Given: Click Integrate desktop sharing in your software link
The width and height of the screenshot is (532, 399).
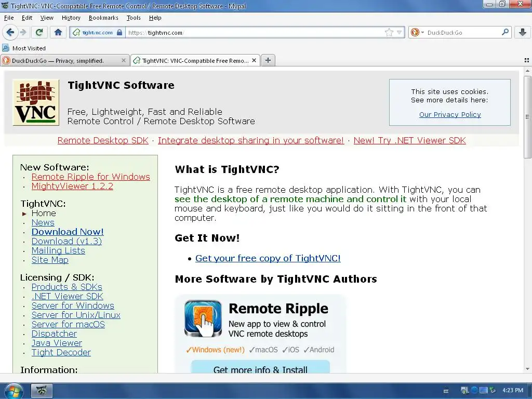Looking at the screenshot, I should pyautogui.click(x=251, y=140).
